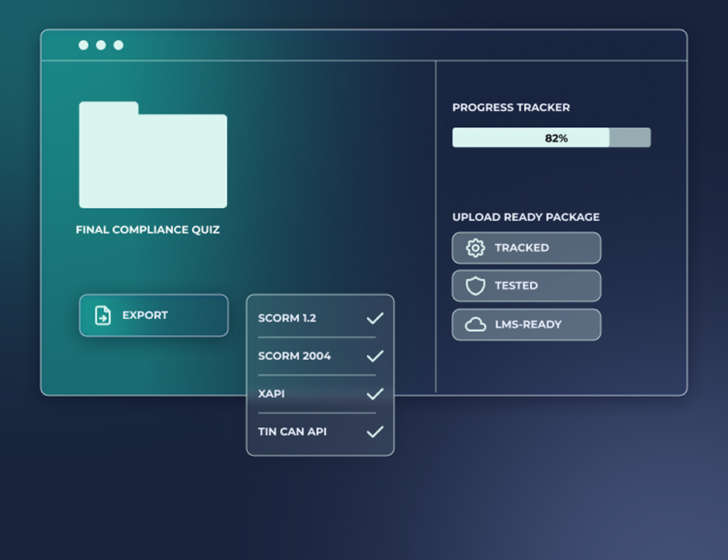This screenshot has height=560, width=728.
Task: Select the TESTED label text
Action: pos(516,286)
